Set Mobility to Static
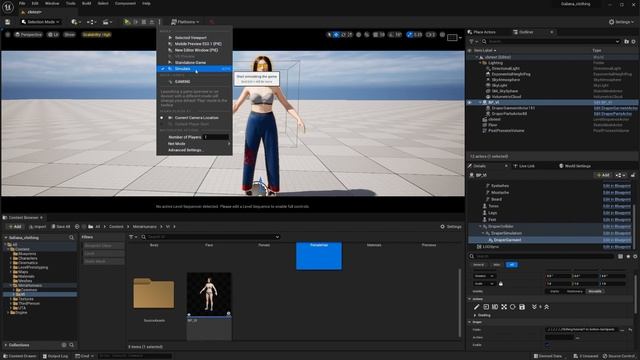 click(x=554, y=291)
